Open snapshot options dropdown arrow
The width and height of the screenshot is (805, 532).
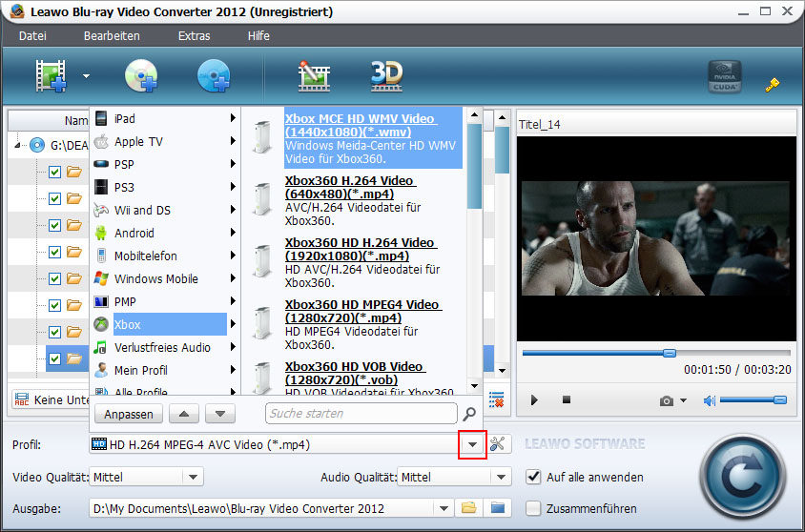click(x=683, y=400)
